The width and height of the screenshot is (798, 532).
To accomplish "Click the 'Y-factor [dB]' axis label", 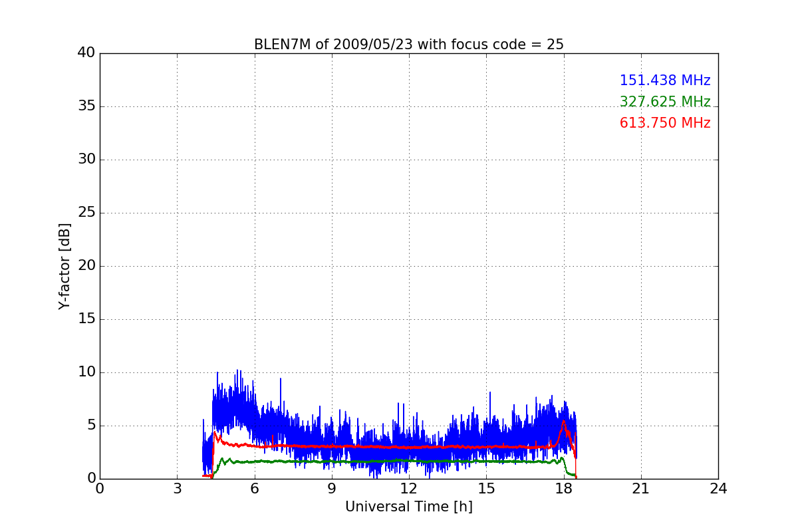I will 64,266.
